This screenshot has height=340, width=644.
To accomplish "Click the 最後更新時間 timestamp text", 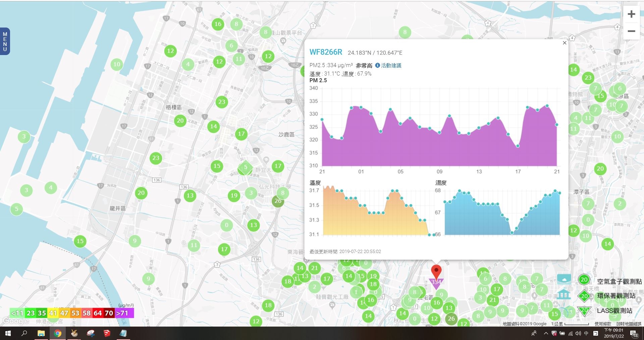I will point(345,251).
